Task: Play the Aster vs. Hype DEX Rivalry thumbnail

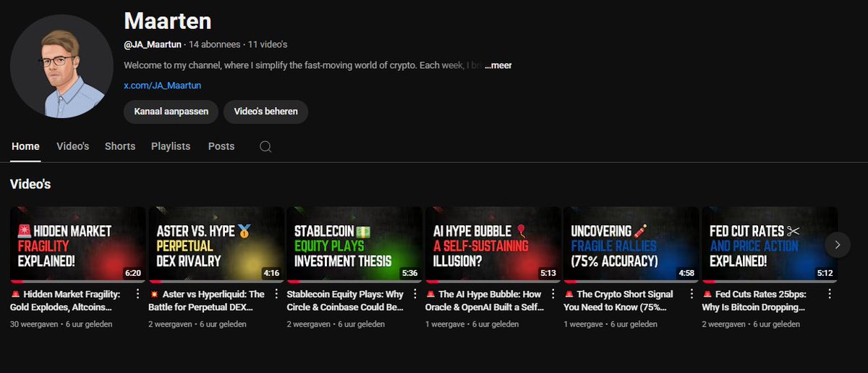Action: (x=216, y=245)
